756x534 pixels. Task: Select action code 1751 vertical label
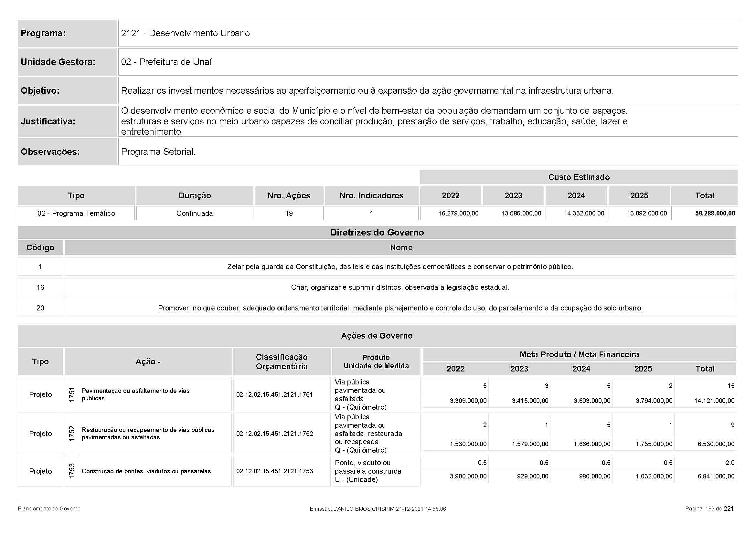pyautogui.click(x=72, y=394)
